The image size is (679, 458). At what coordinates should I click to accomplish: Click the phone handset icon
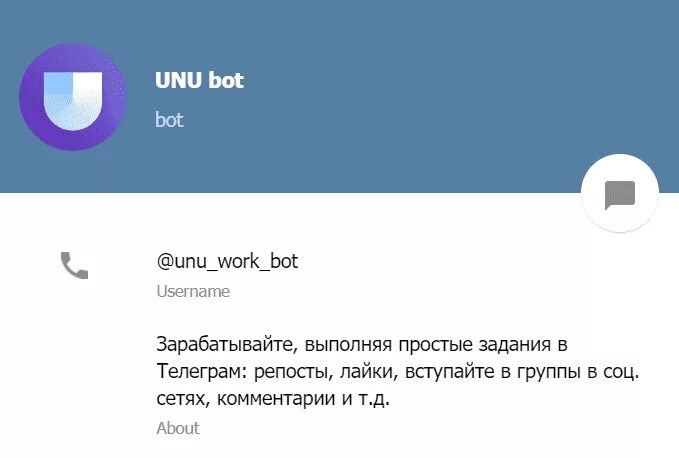point(74,265)
